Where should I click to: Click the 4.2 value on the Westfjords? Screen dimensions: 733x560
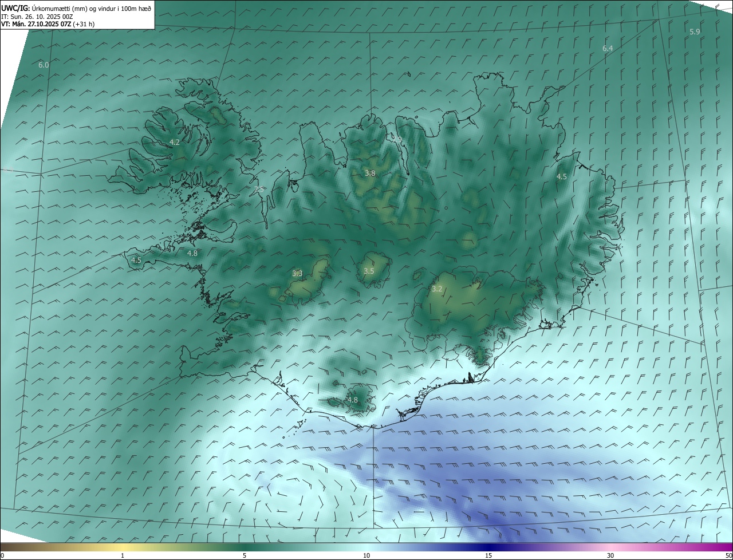(175, 142)
